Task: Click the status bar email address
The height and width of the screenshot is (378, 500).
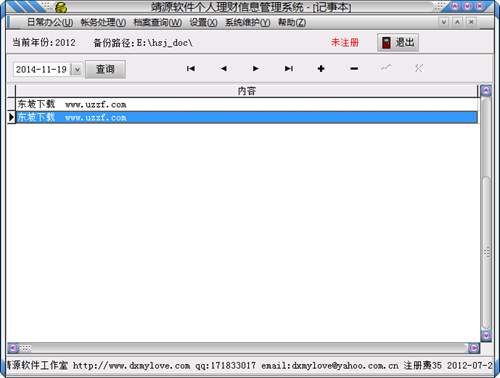Action: pyautogui.click(x=330, y=366)
